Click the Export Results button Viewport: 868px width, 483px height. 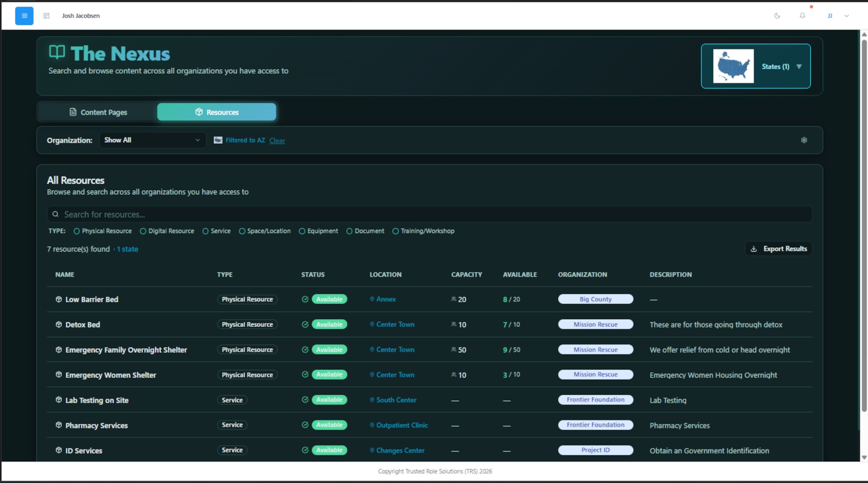pos(778,248)
